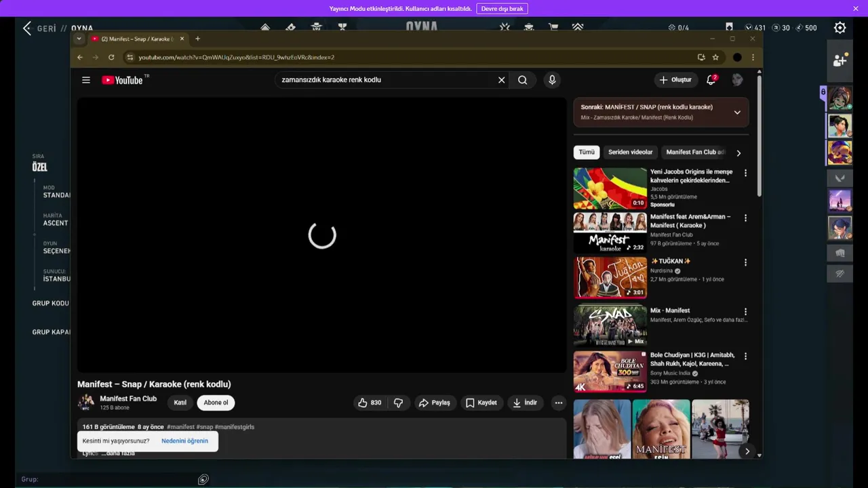Save the video with Kaydet
Screen dimensions: 868x488
(481, 403)
